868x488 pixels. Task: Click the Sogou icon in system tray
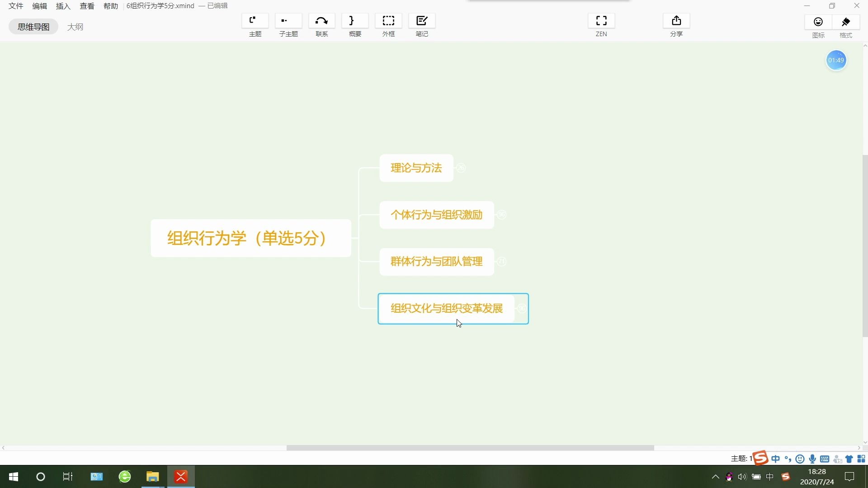tap(786, 477)
